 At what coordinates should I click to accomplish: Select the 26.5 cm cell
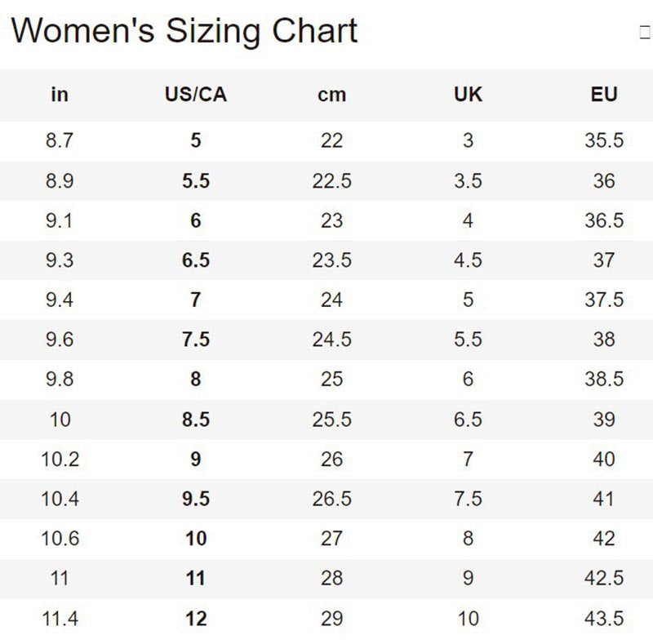(x=331, y=499)
